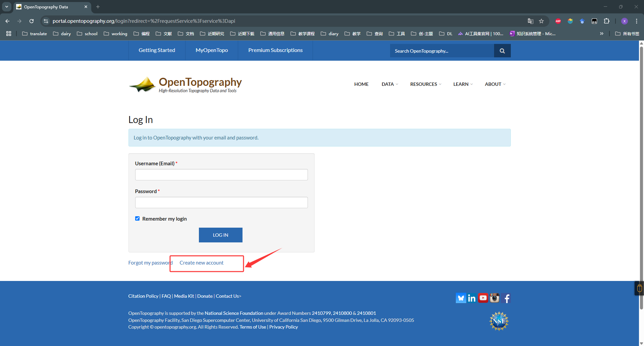Focus the Username (Email) field

(x=221, y=175)
